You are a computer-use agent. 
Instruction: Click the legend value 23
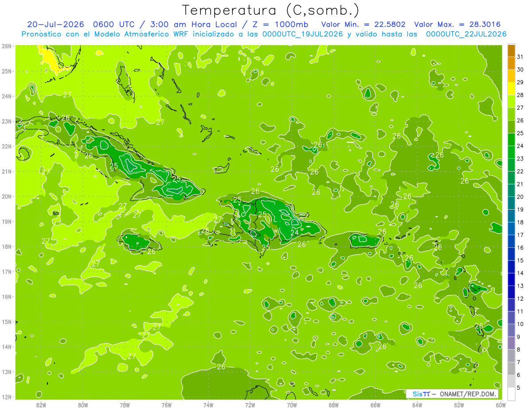tap(520, 159)
